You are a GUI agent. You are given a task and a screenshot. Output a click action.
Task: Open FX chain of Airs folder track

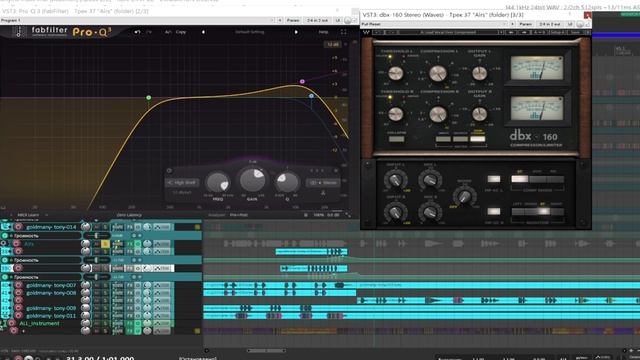click(x=130, y=244)
